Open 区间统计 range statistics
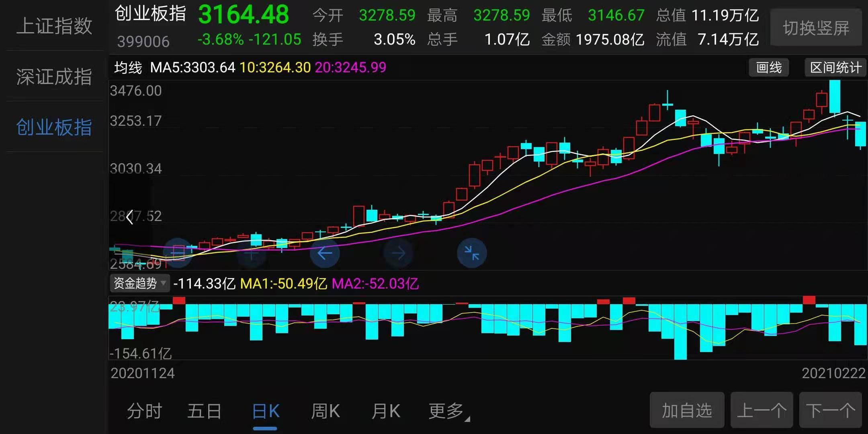 coord(835,68)
